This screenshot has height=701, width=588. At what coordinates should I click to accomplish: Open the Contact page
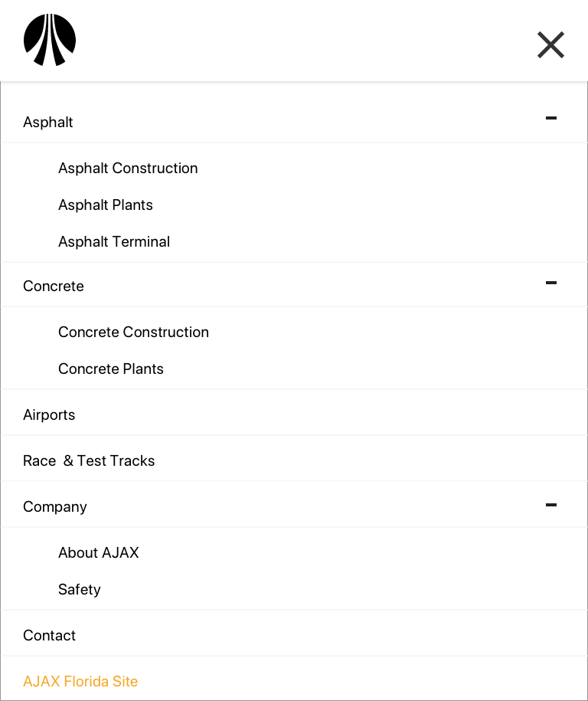click(x=49, y=635)
